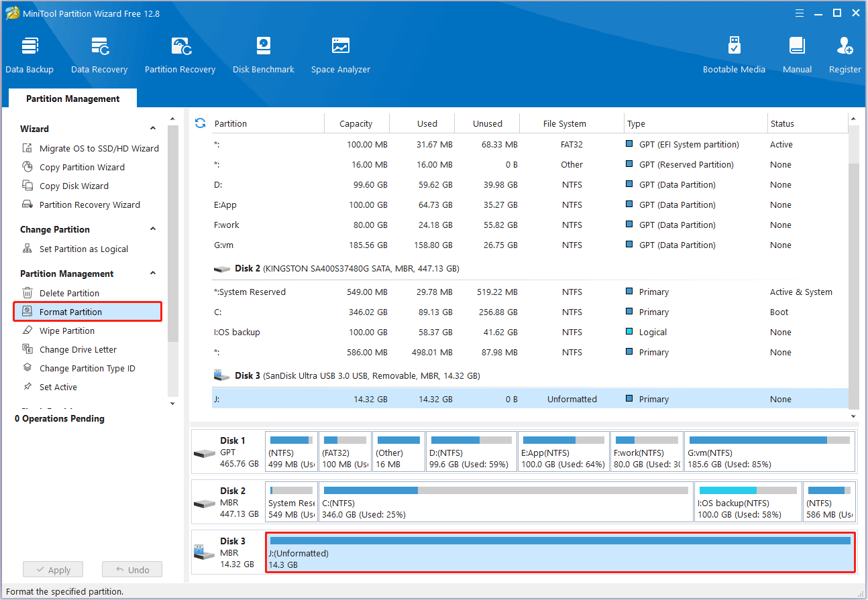Sort by the Capacity column header

[x=356, y=123]
